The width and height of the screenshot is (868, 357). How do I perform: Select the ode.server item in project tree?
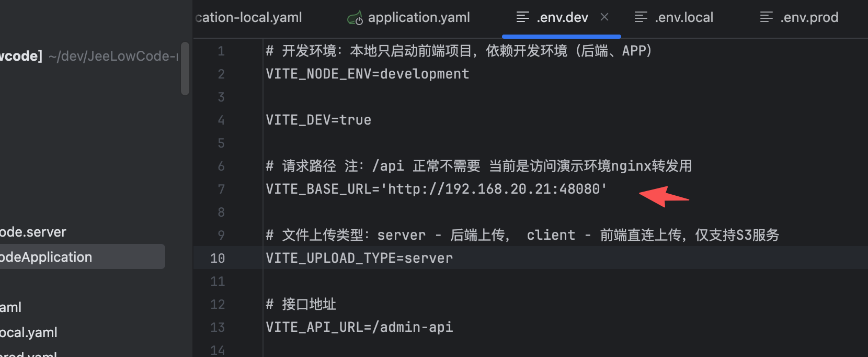(33, 232)
